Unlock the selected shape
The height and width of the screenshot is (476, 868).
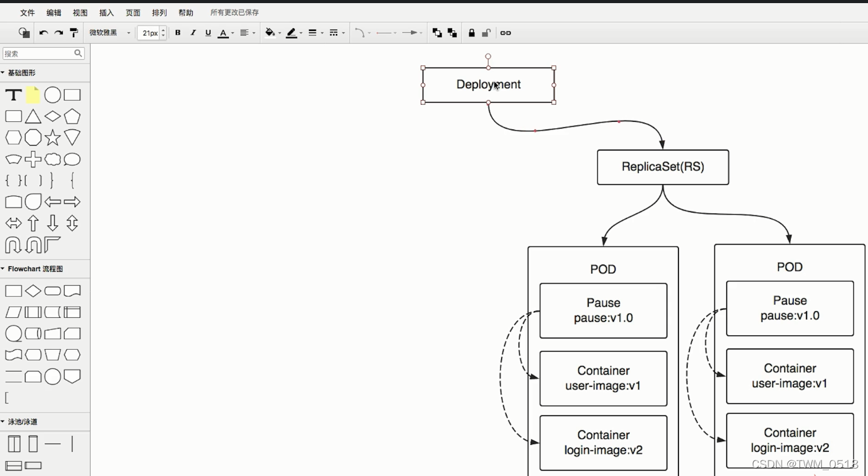click(x=487, y=33)
